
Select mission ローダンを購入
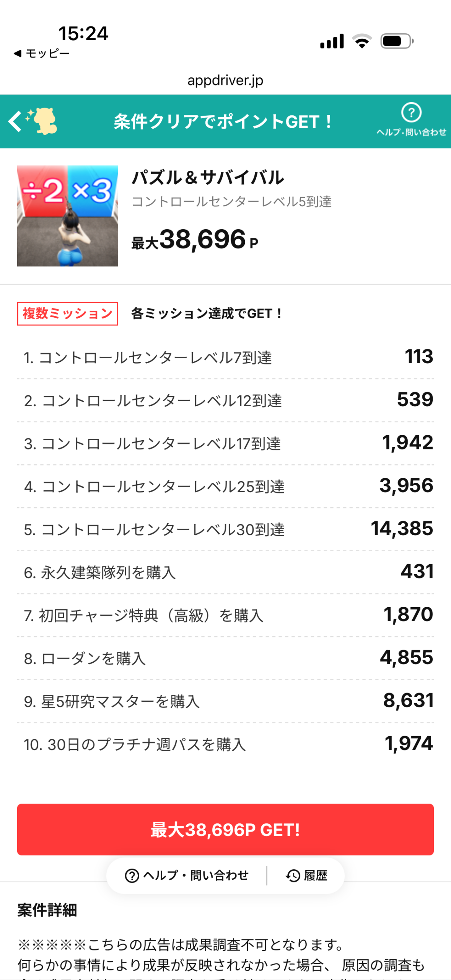coord(85,658)
